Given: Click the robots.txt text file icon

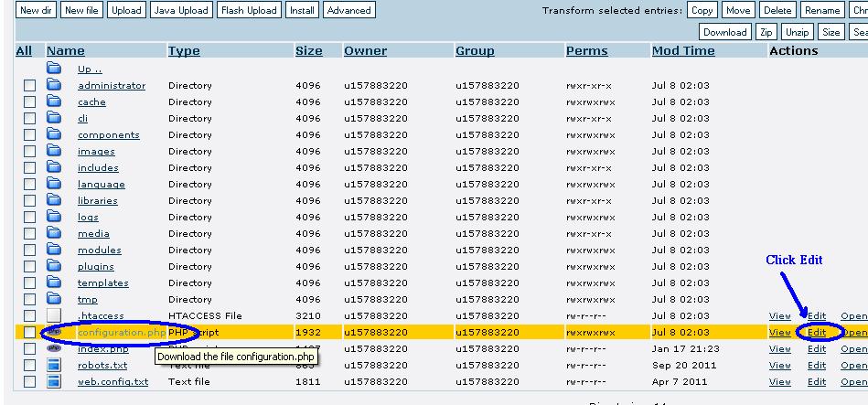Looking at the screenshot, I should pyautogui.click(x=54, y=365).
